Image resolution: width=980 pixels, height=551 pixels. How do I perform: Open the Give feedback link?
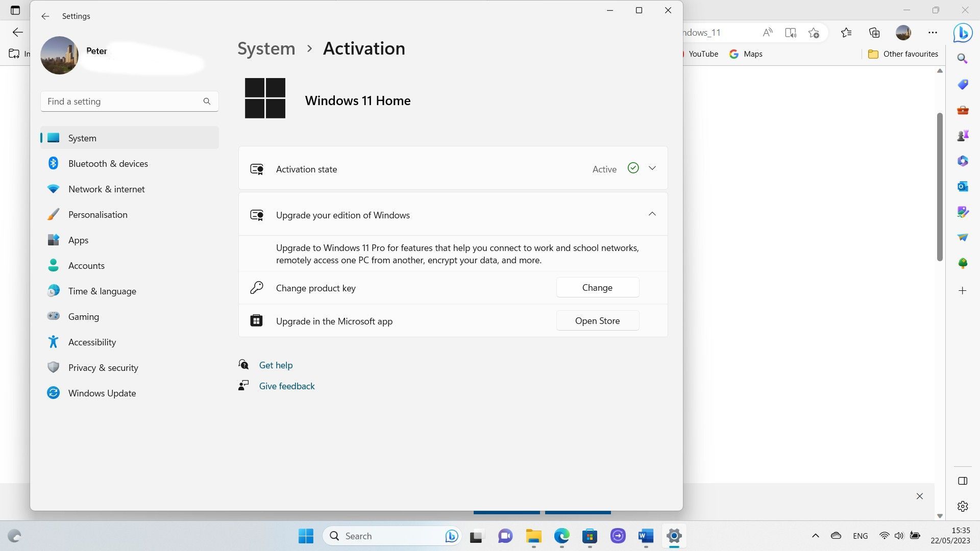(286, 386)
